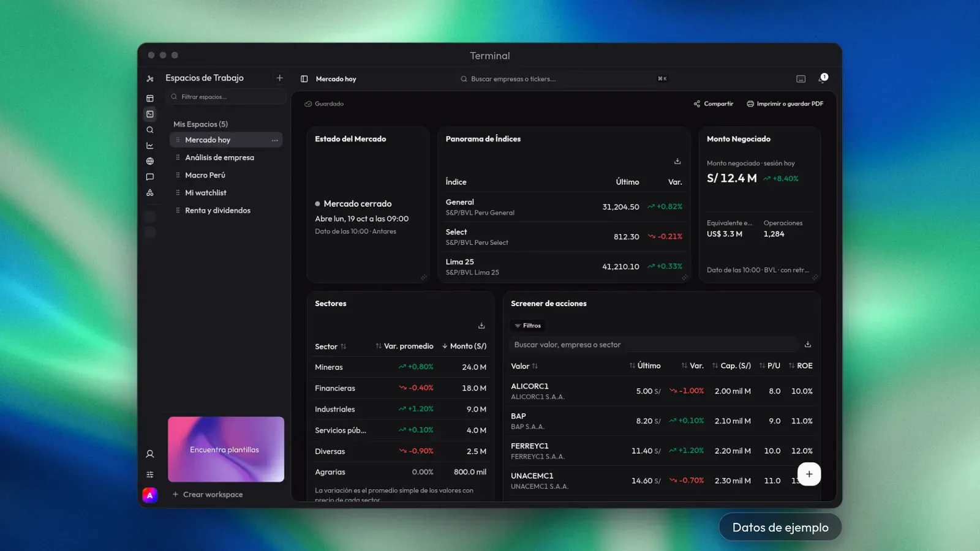The height and width of the screenshot is (551, 980).
Task: Open the line chart icon in left rail
Action: [150, 146]
